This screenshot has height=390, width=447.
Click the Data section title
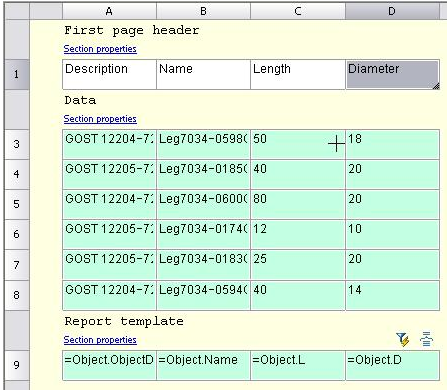80,100
